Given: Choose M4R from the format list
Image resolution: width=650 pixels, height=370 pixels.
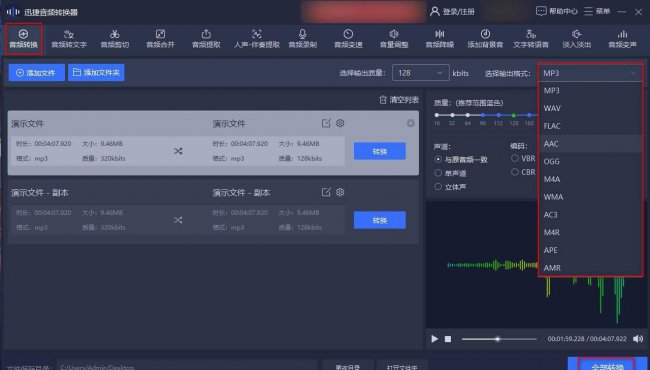Looking at the screenshot, I should click(x=590, y=232).
